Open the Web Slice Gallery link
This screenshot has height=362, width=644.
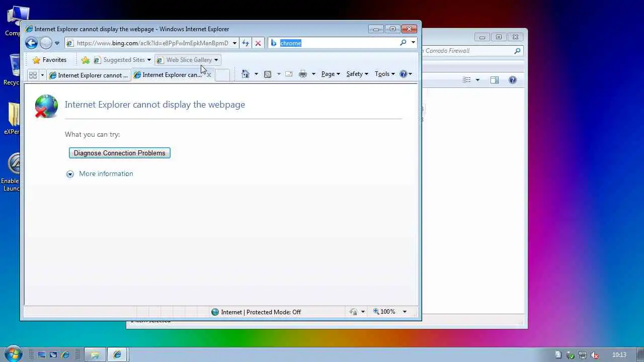[x=188, y=60]
